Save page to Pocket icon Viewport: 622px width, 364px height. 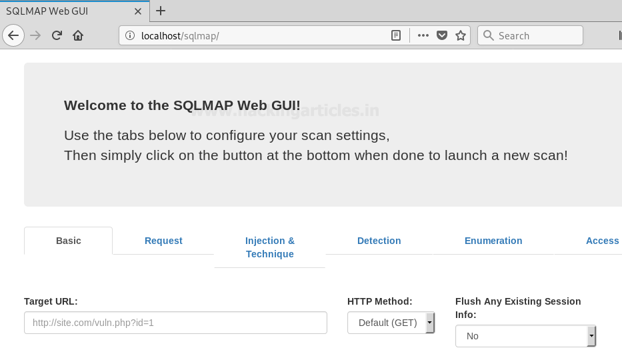[x=442, y=36]
